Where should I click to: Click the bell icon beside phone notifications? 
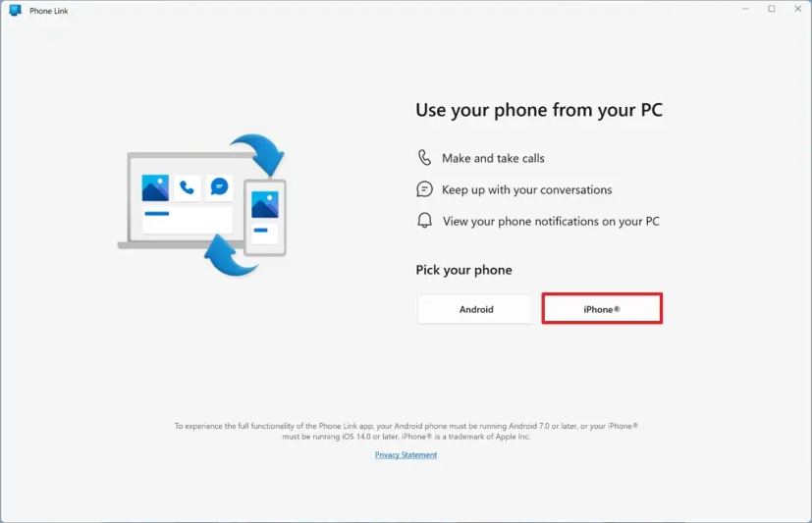[424, 221]
